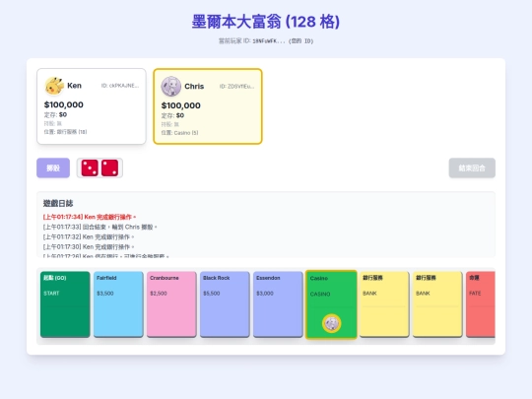Click Ken's player ID text

tap(120, 86)
